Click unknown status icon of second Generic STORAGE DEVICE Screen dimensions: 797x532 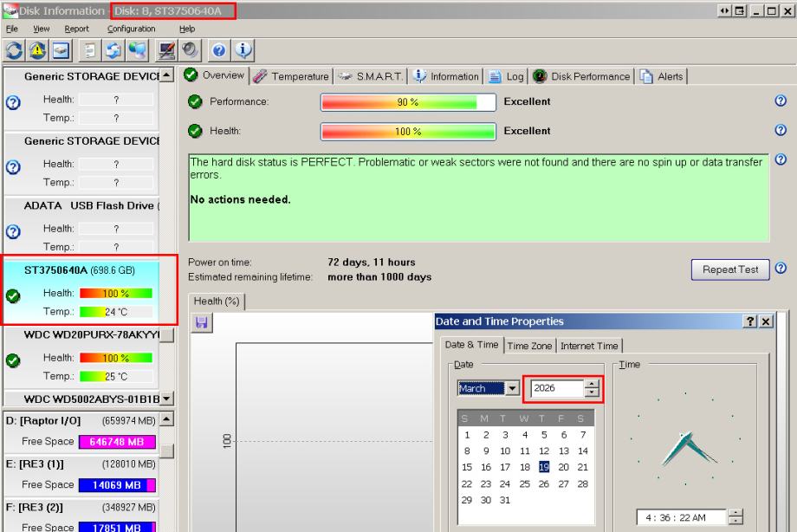point(13,167)
